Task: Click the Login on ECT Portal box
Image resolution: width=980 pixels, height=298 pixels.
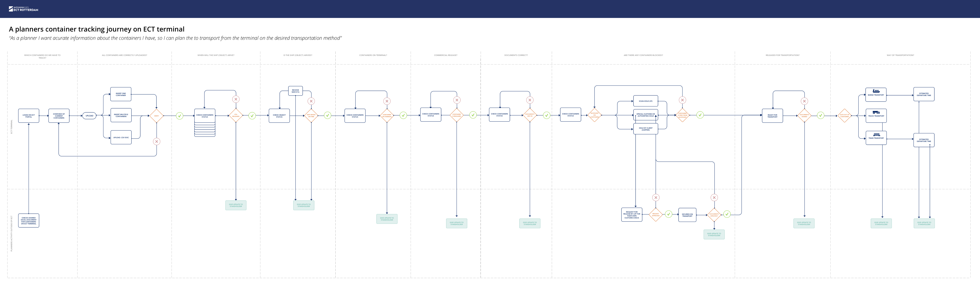Action: 28,116
